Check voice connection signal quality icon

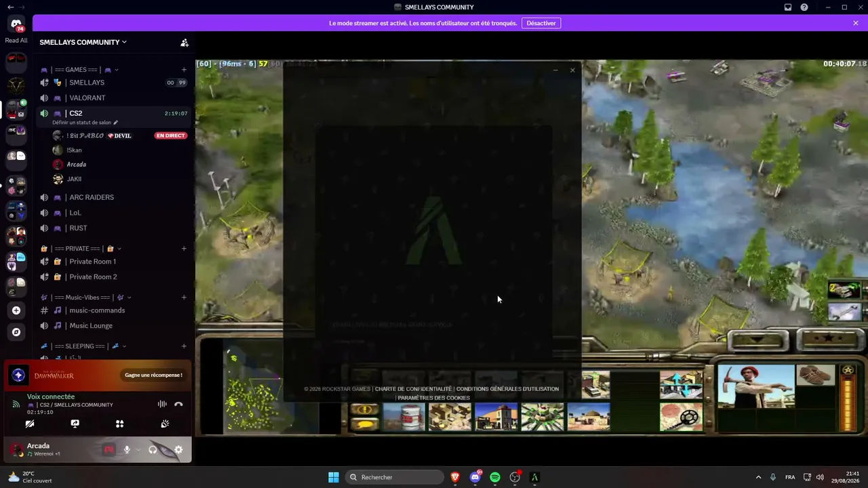pos(16,404)
